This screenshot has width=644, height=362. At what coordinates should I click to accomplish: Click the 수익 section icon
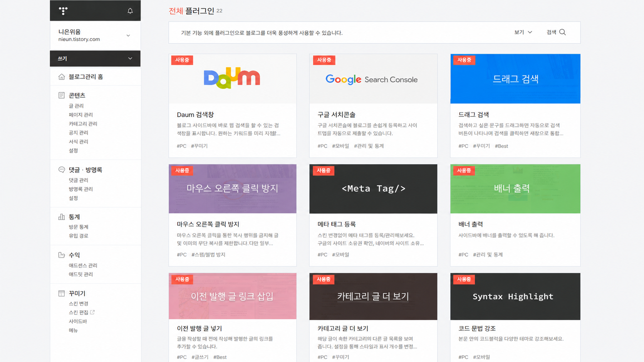(x=61, y=255)
